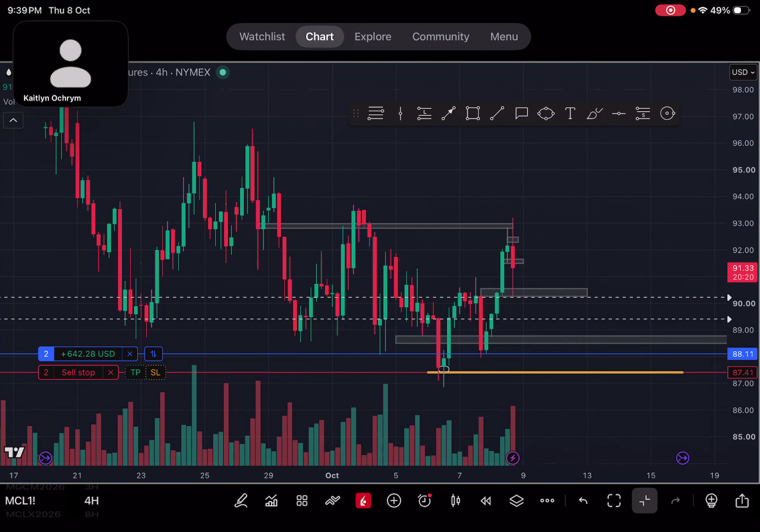The height and width of the screenshot is (532, 760).
Task: Select the short position tool
Action: coord(643,113)
